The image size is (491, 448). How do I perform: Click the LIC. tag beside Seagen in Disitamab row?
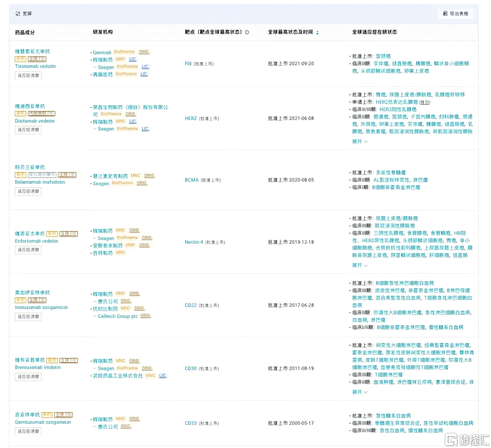tap(146, 129)
